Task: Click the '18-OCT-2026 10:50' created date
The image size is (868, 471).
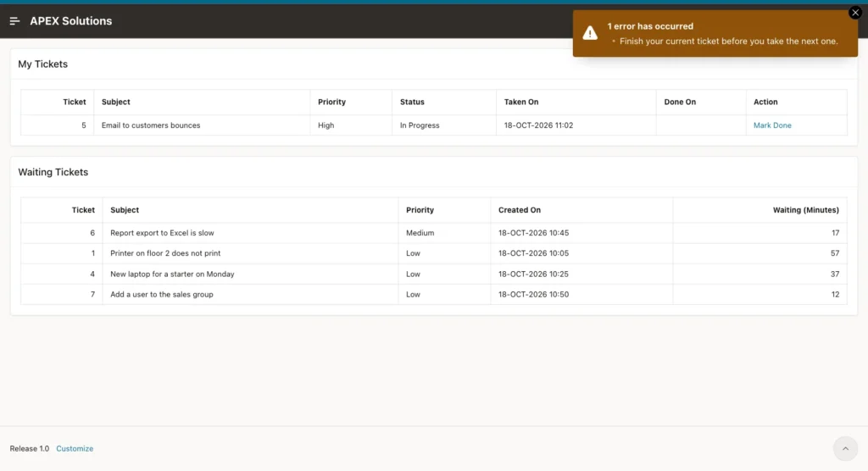Action: (x=534, y=295)
